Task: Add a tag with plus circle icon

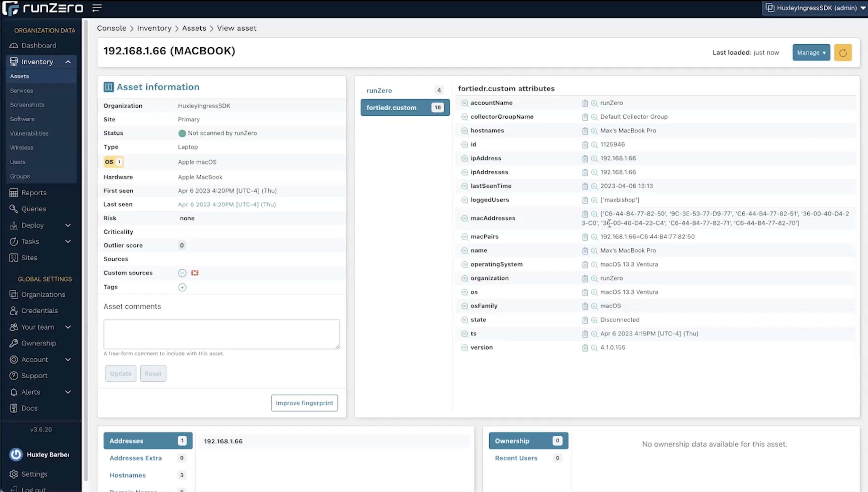Action: tap(182, 287)
